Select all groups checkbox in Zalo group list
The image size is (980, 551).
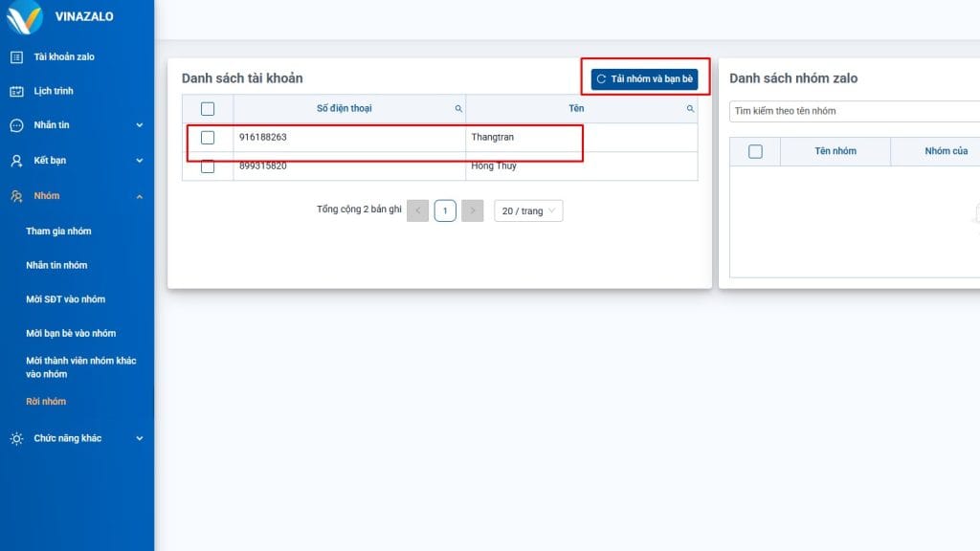(x=755, y=151)
